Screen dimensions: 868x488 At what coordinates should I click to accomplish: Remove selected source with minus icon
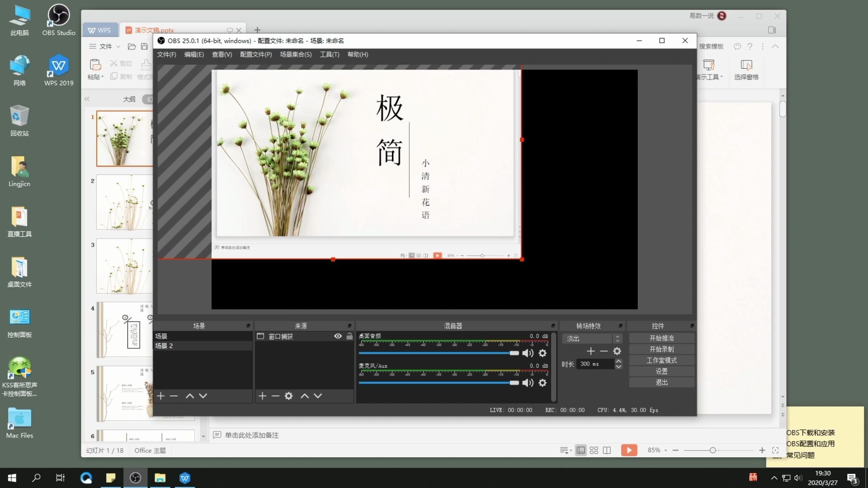click(275, 396)
